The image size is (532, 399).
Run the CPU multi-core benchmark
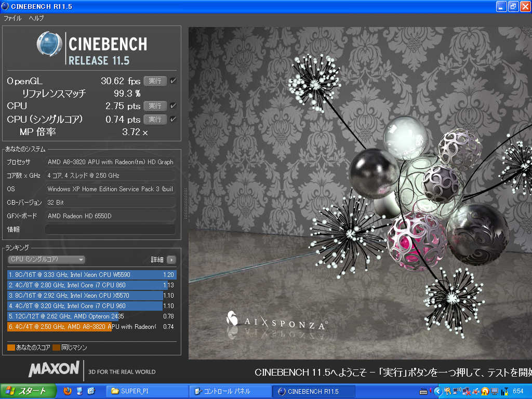coord(155,106)
